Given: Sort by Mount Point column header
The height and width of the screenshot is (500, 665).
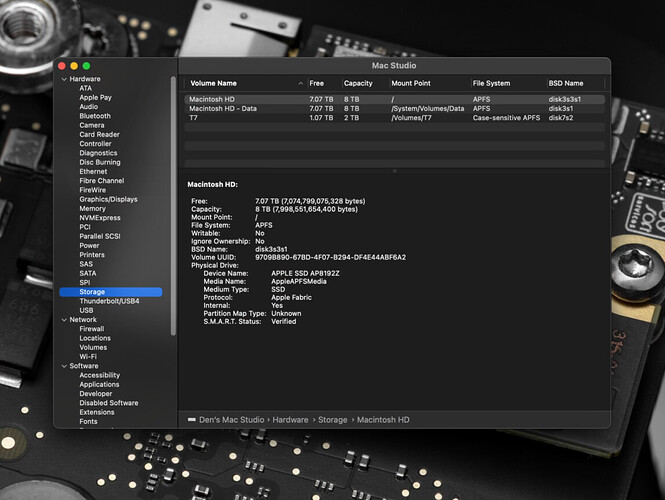Looking at the screenshot, I should pos(411,84).
